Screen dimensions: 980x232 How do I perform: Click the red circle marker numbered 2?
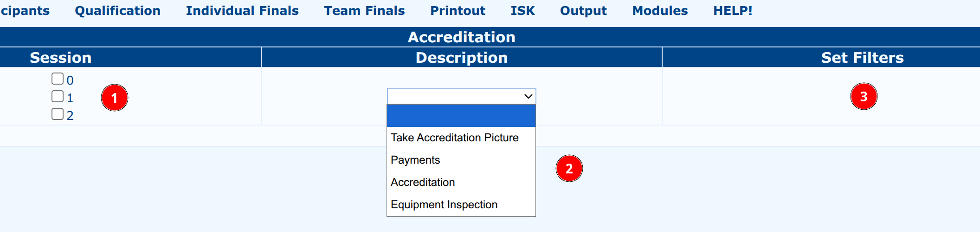pyautogui.click(x=569, y=168)
